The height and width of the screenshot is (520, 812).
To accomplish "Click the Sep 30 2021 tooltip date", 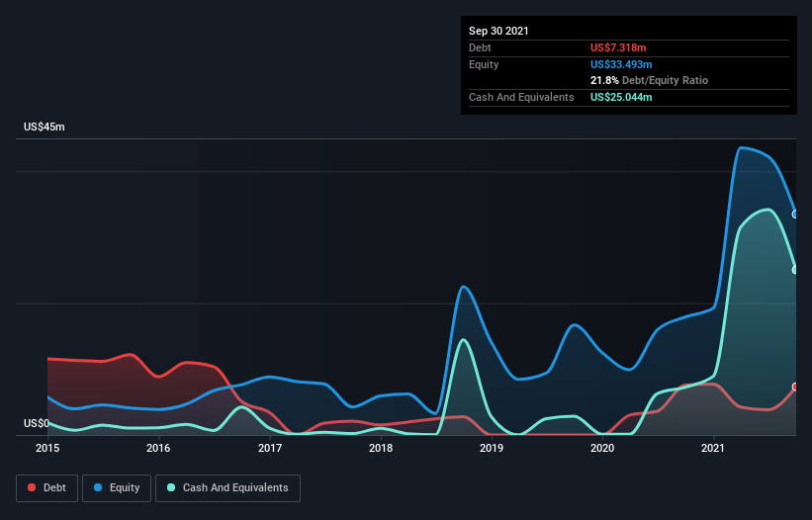I will point(498,31).
